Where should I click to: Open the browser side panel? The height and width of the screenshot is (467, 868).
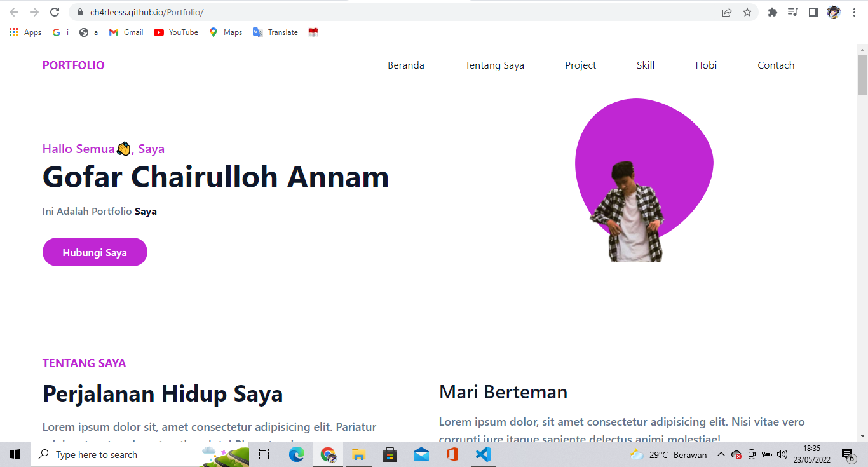pyautogui.click(x=813, y=12)
